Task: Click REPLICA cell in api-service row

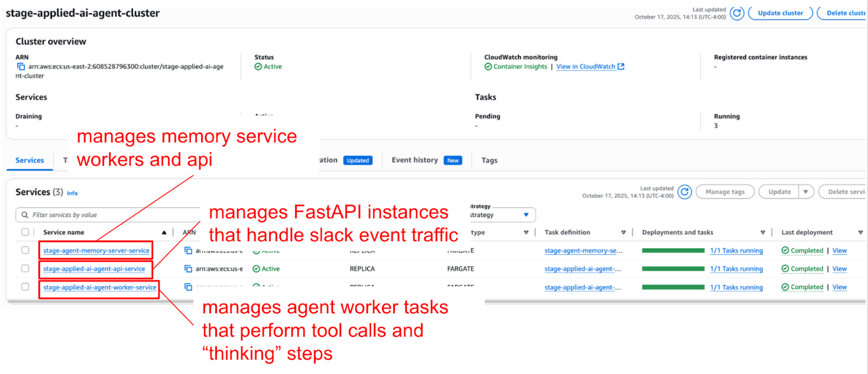Action: coord(362,269)
